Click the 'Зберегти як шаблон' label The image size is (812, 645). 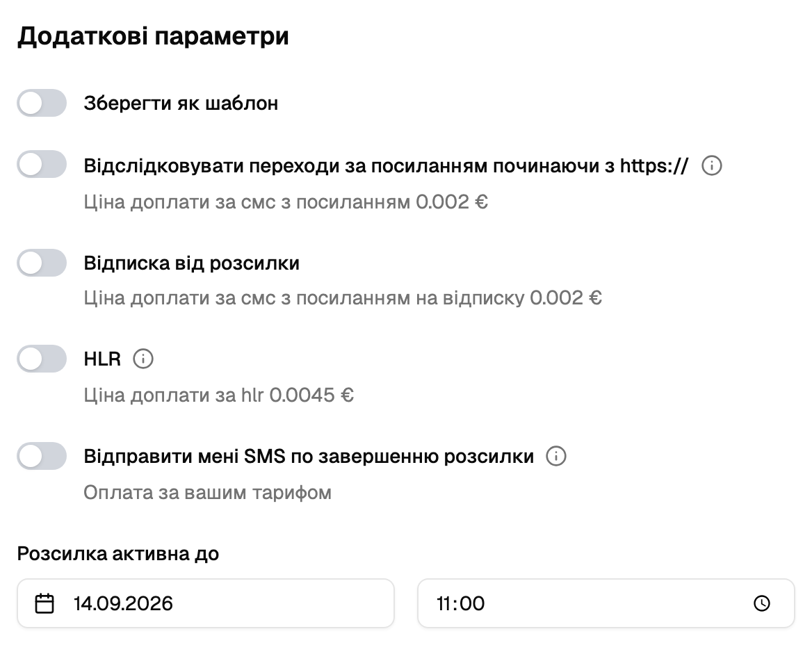pos(181,104)
